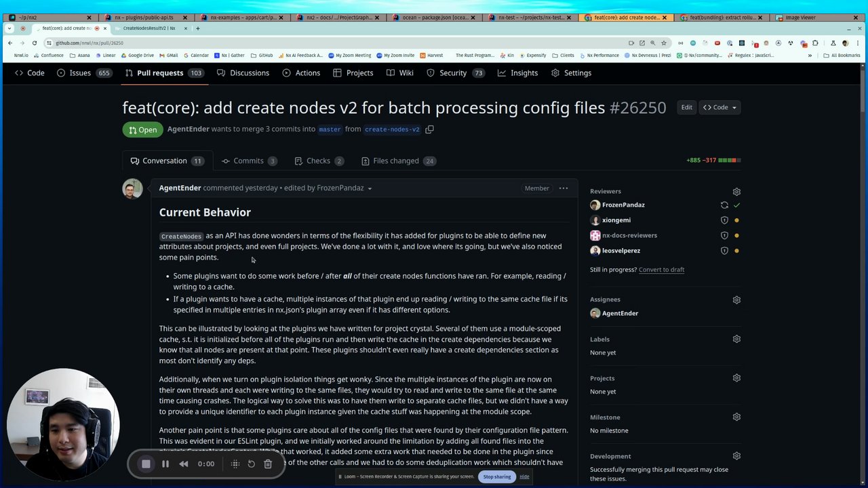Open the Google Drive bookmark
Viewport: 868px width, 488px height.
pos(136,56)
